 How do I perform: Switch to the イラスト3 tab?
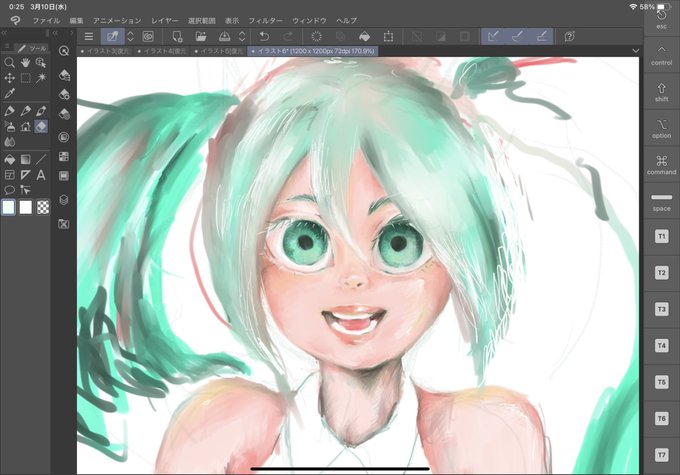click(105, 51)
